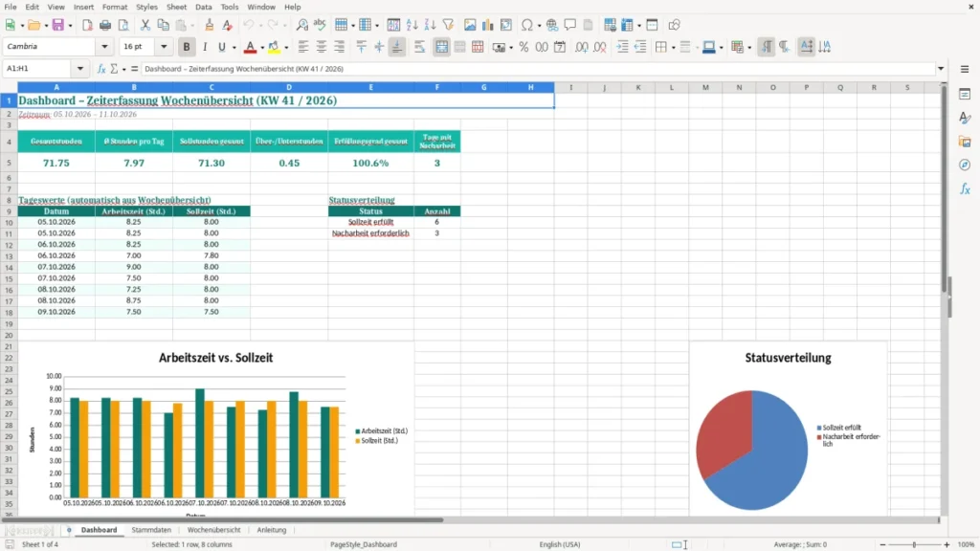
Task: Click the zoom out minus button
Action: click(882, 544)
